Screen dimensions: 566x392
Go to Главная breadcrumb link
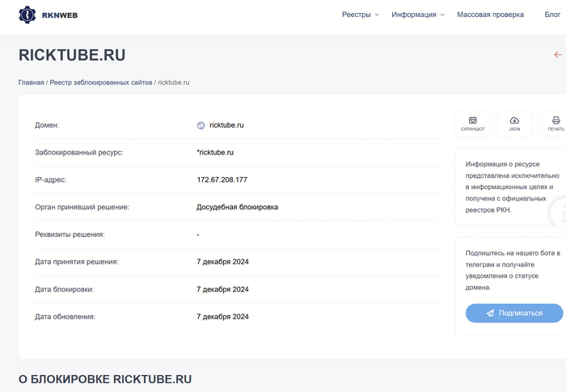coord(32,82)
